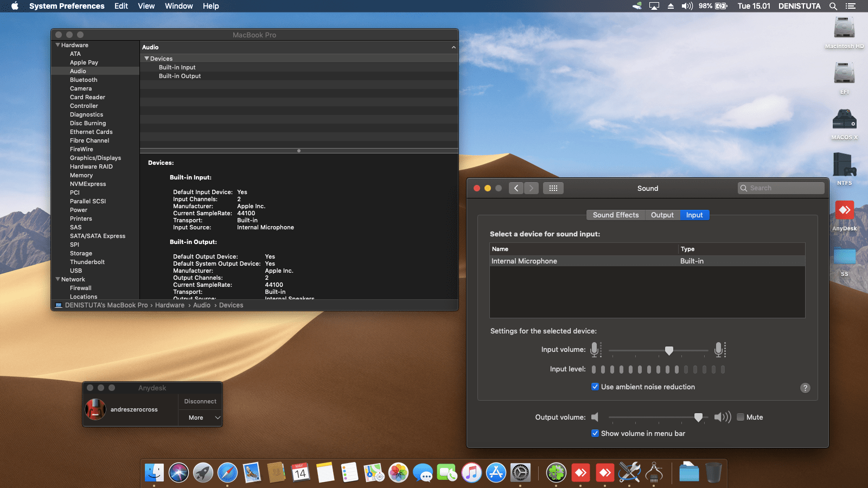Open Photos from the Dock
The image size is (868, 488).
(x=398, y=473)
